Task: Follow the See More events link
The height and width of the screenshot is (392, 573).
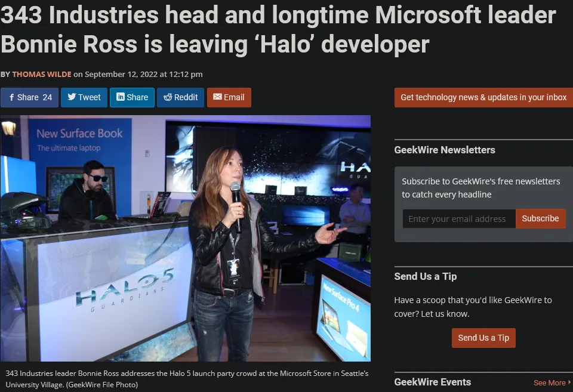Action: tap(549, 382)
